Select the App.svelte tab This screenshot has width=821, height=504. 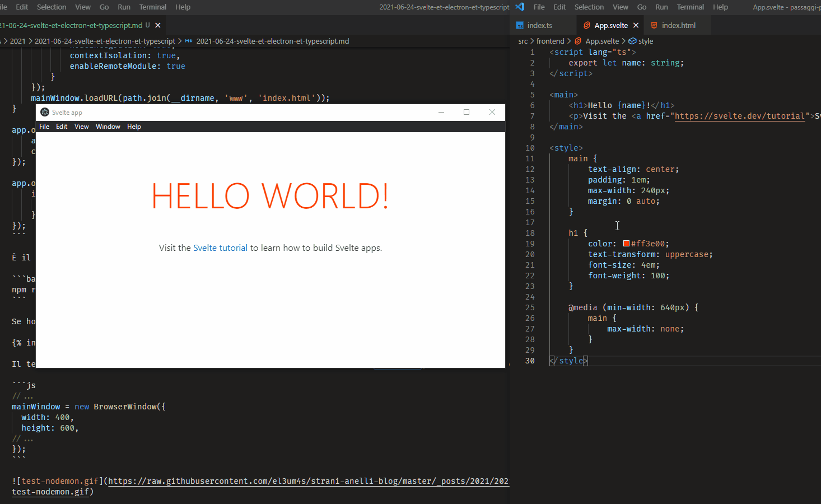tap(611, 25)
